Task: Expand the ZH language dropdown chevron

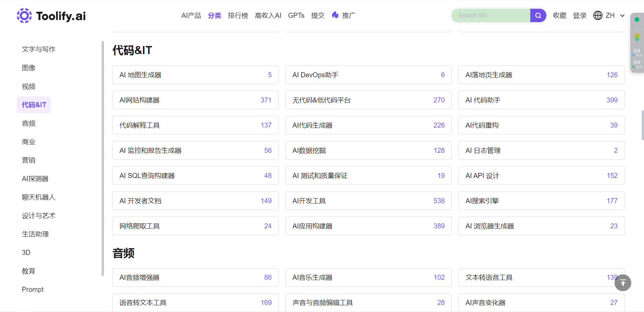Action: coord(622,15)
